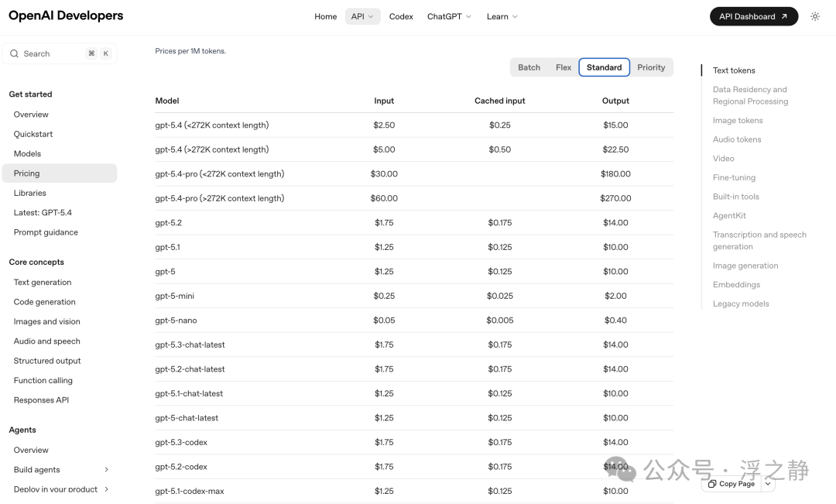Open the API dropdown menu
Image resolution: width=836 pixels, height=504 pixels.
click(x=362, y=16)
